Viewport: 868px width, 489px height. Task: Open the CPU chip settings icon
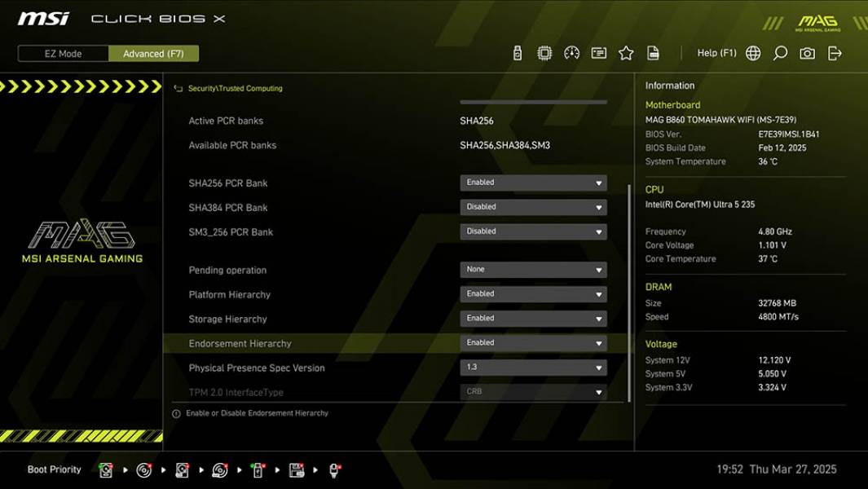click(544, 53)
